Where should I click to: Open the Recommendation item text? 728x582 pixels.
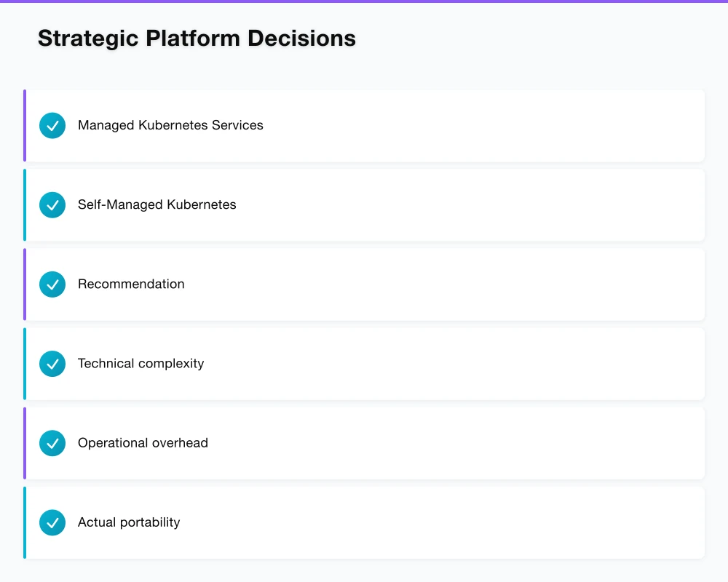(x=131, y=284)
